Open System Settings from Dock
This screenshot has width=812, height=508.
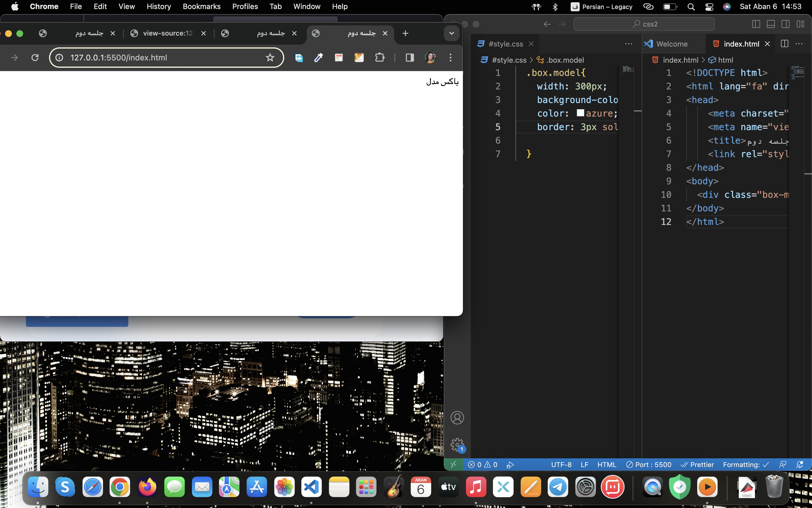585,487
